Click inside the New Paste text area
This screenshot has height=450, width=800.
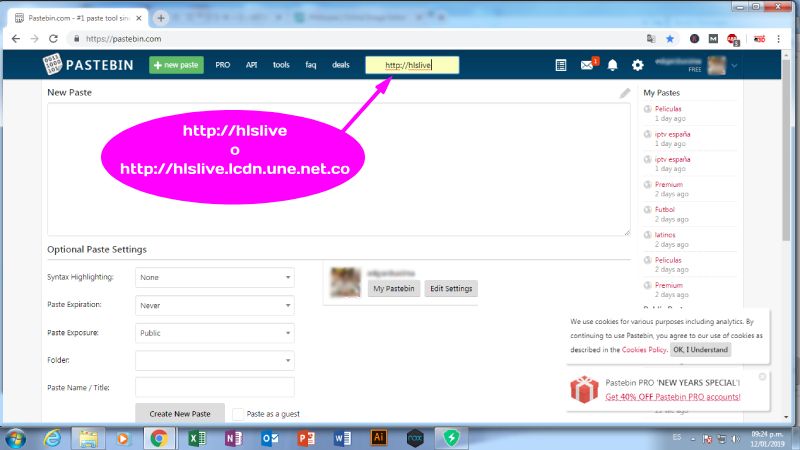tap(339, 169)
